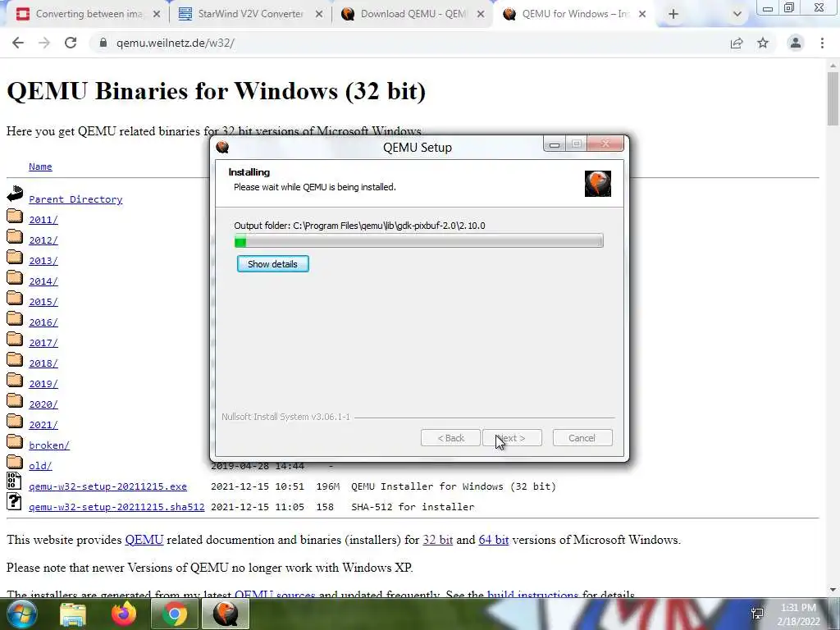The width and height of the screenshot is (840, 630).
Task: Open File Explorer from taskbar
Action: click(x=73, y=614)
